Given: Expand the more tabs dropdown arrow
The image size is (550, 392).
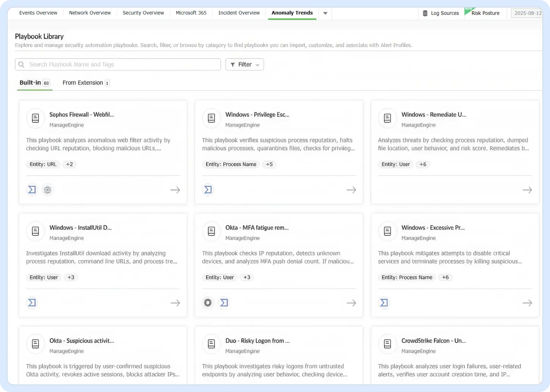Looking at the screenshot, I should pos(325,13).
